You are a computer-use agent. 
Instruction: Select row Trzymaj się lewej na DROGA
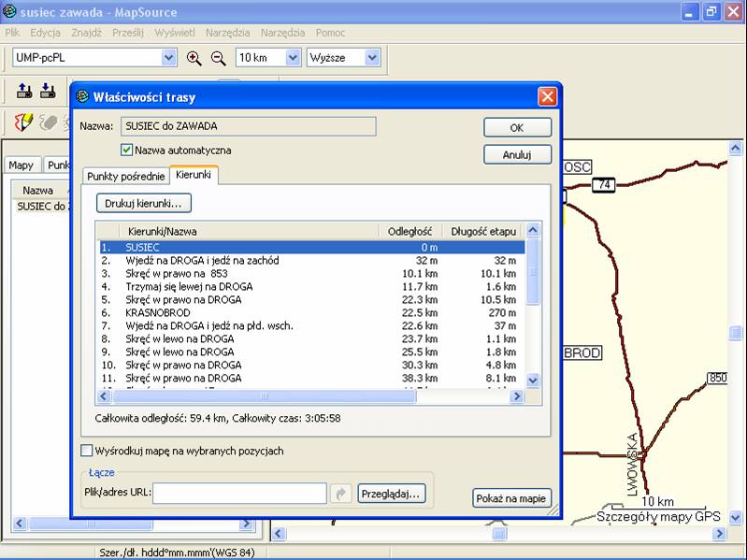(311, 287)
